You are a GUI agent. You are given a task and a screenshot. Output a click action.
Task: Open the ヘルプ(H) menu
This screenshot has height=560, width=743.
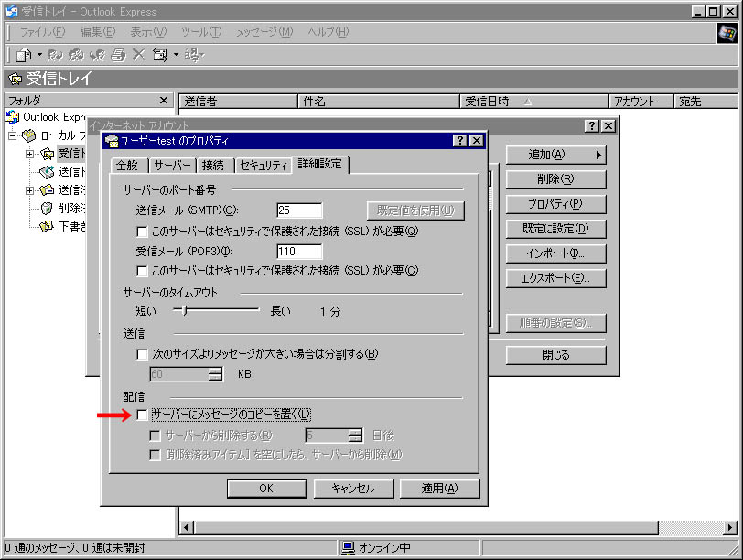click(x=328, y=32)
